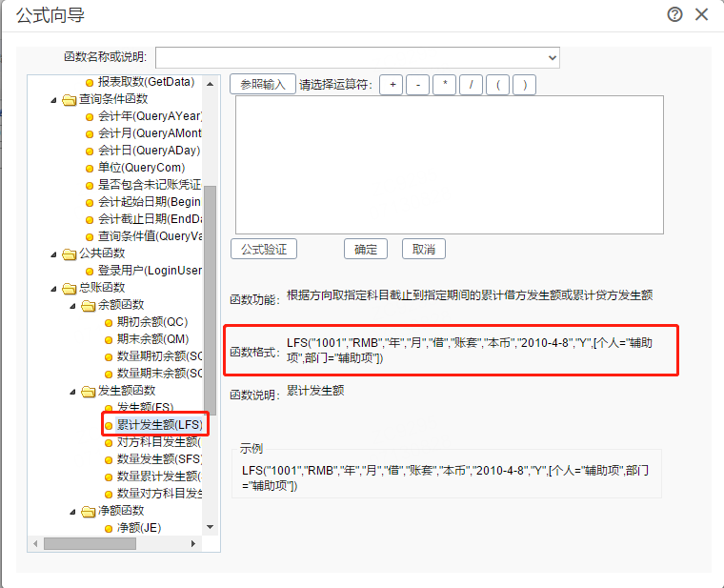Viewport: 724px width, 588px height.
Task: Select 是否包含未记账凭证 function
Action: pyautogui.click(x=150, y=185)
